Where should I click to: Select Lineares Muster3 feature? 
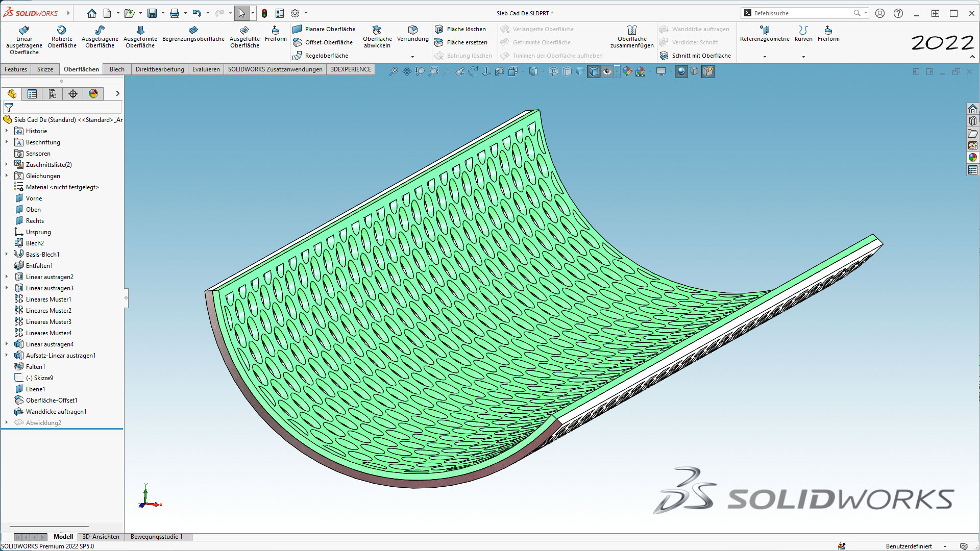[x=43, y=322]
